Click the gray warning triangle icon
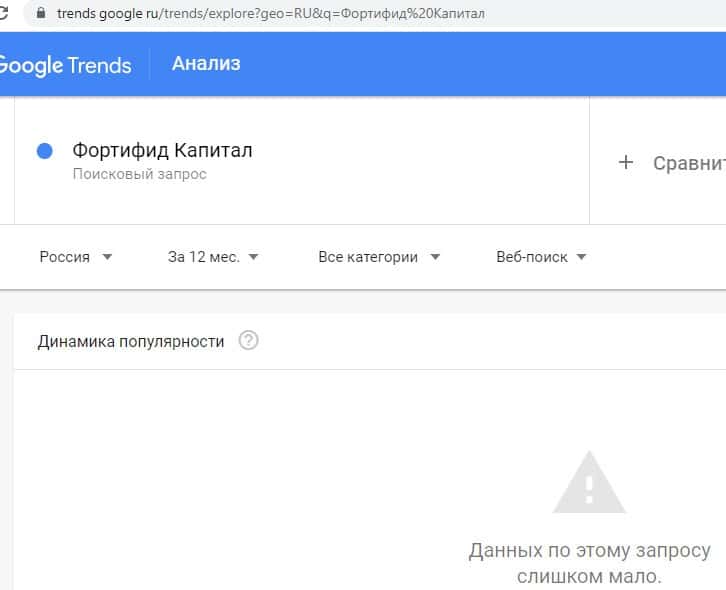726x590 pixels. coord(589,482)
